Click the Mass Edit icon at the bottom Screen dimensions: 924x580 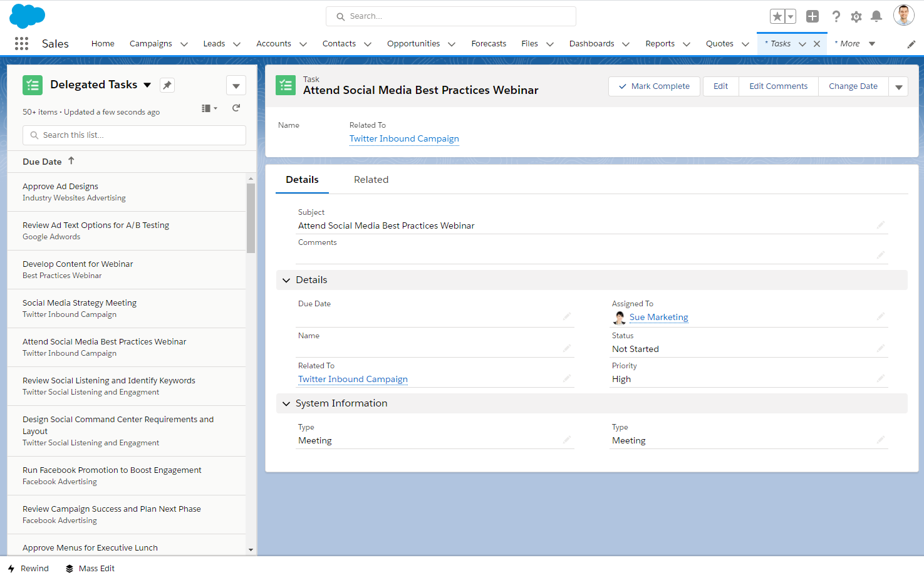(x=69, y=568)
